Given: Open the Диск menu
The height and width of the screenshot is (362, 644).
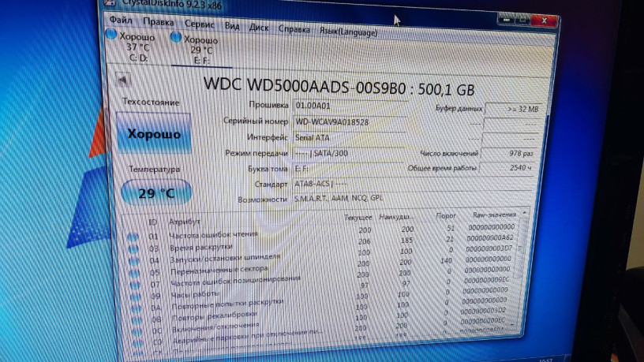Looking at the screenshot, I should (259, 28).
